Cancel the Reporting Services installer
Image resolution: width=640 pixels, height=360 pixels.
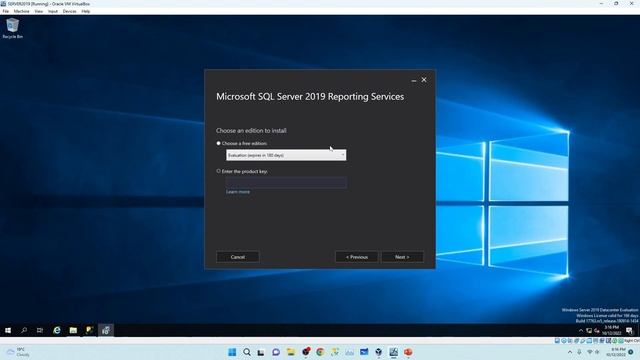pos(238,257)
